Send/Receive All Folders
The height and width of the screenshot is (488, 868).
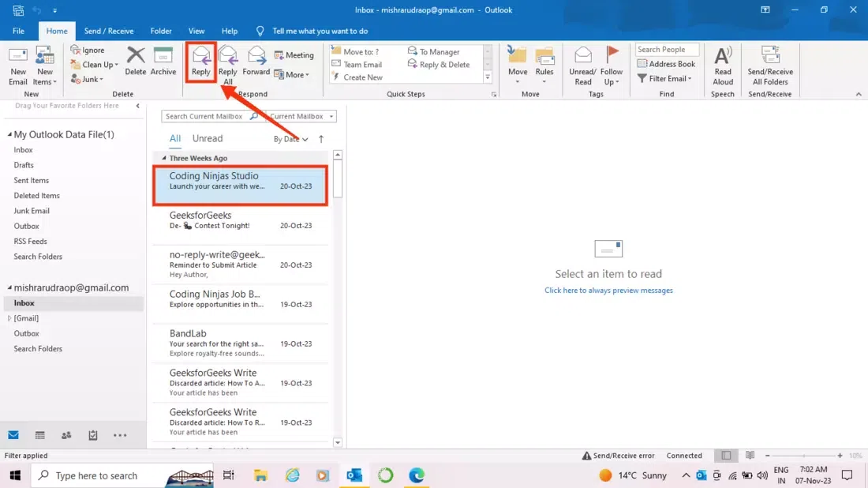pyautogui.click(x=770, y=66)
